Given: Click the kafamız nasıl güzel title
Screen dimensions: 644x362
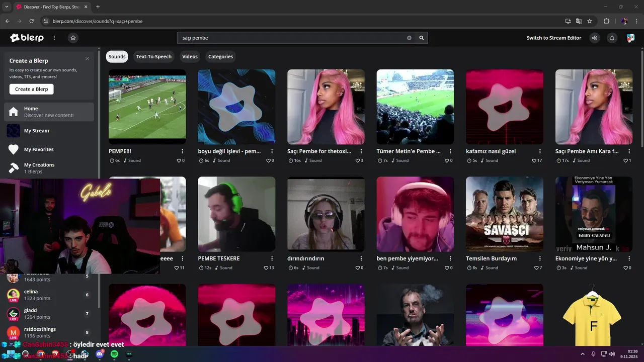Looking at the screenshot, I should click(x=491, y=151).
